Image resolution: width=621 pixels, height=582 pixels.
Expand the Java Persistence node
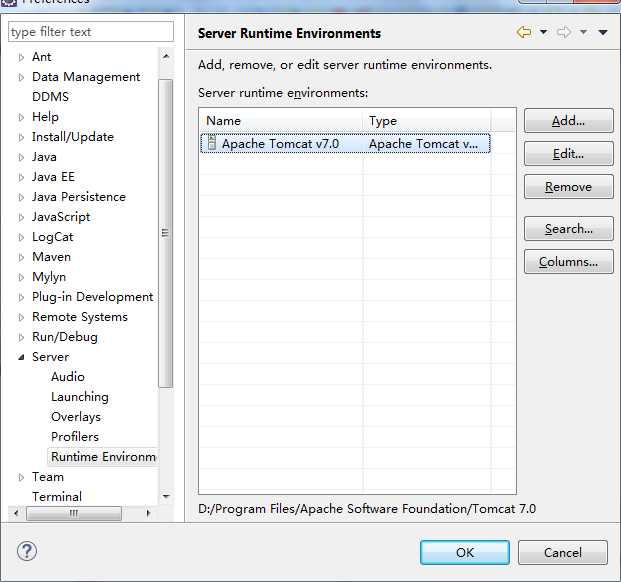coord(21,197)
